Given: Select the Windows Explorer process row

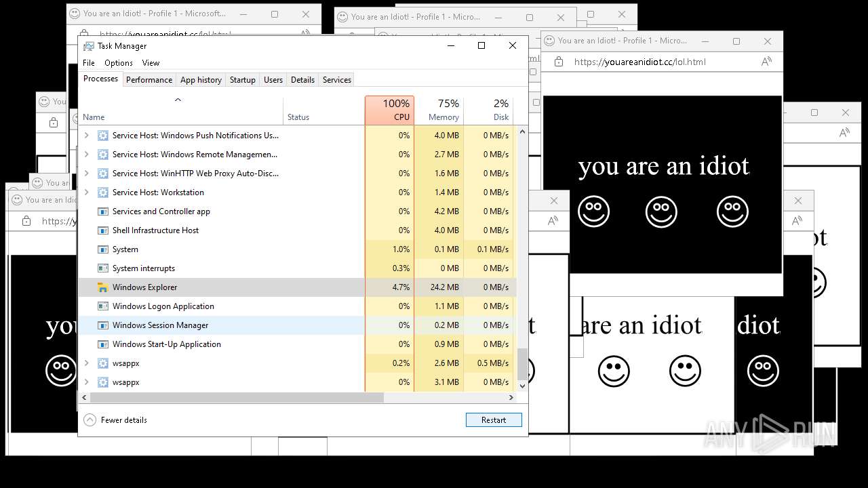Looking at the screenshot, I should point(298,287).
